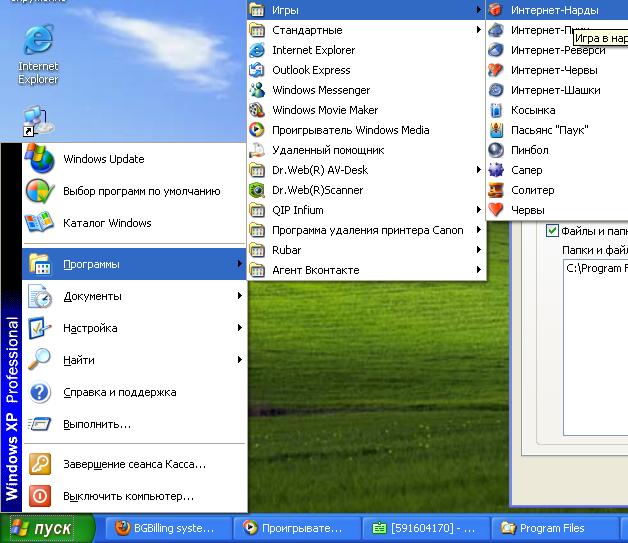Open the Настройка menu item
Image resolution: width=628 pixels, height=543 pixels.
[x=134, y=328]
